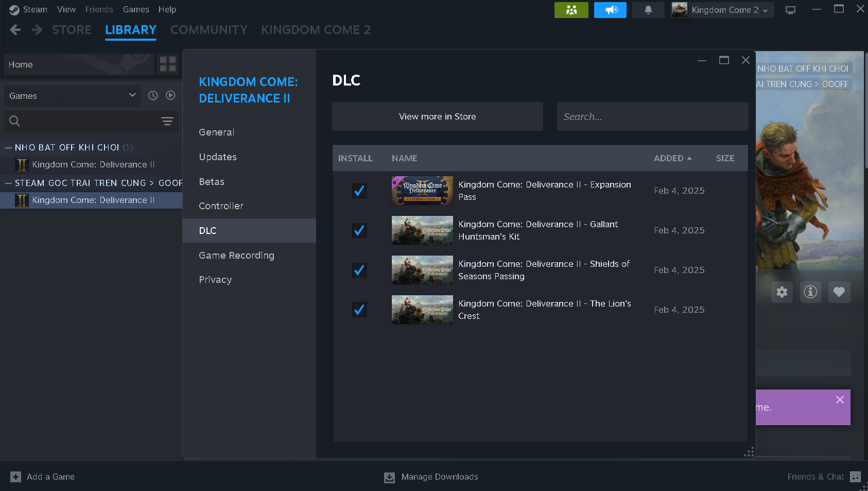
Task: Open the Games filter dropdown
Action: point(73,96)
